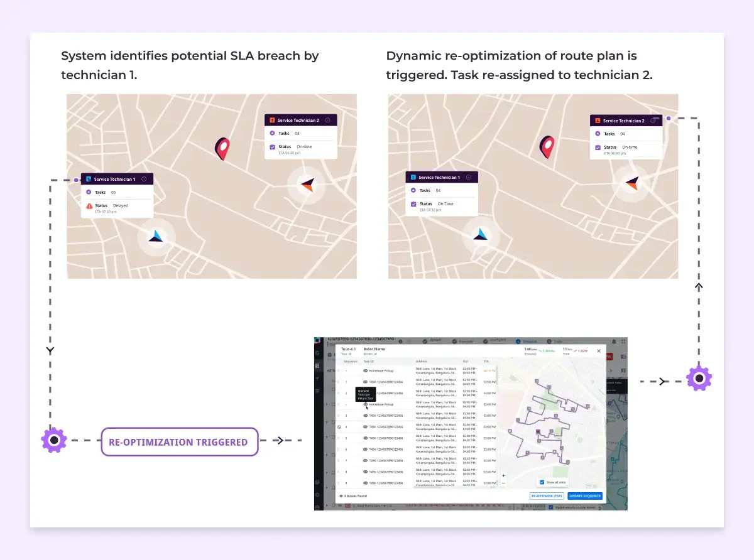754x560 pixels.
Task: Select the orange technician arrow marker on right map
Action: [x=632, y=183]
